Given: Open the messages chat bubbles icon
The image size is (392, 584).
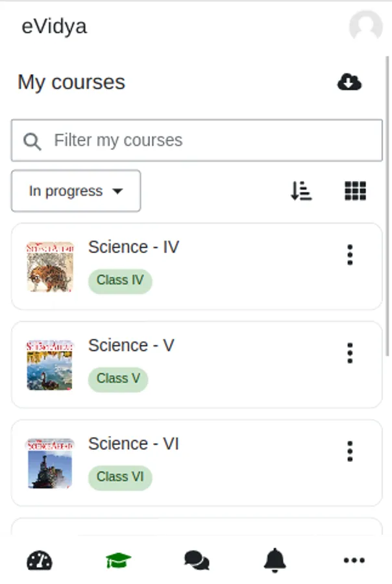Looking at the screenshot, I should 197,560.
